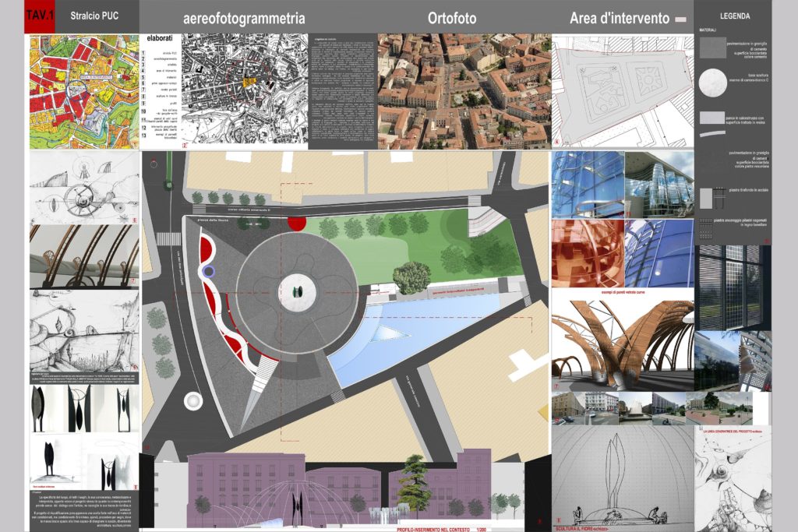Click the "LEGENDA" heading
The image size is (798, 532).
pos(734,16)
